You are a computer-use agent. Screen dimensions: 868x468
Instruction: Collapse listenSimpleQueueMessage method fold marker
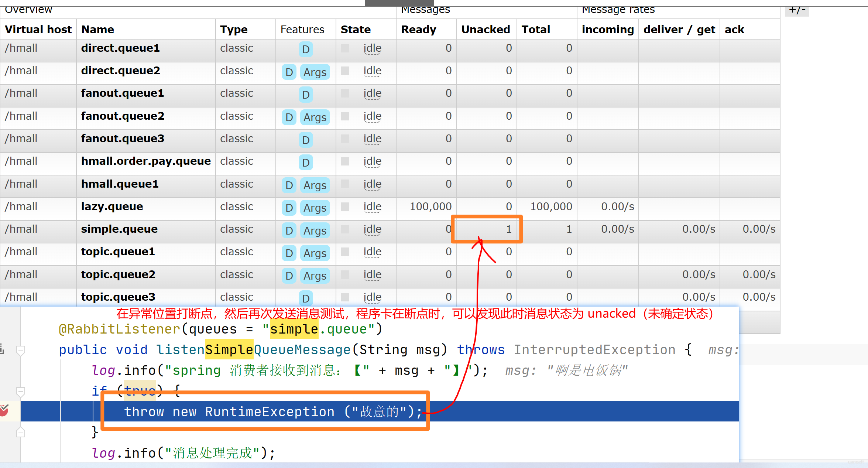21,350
